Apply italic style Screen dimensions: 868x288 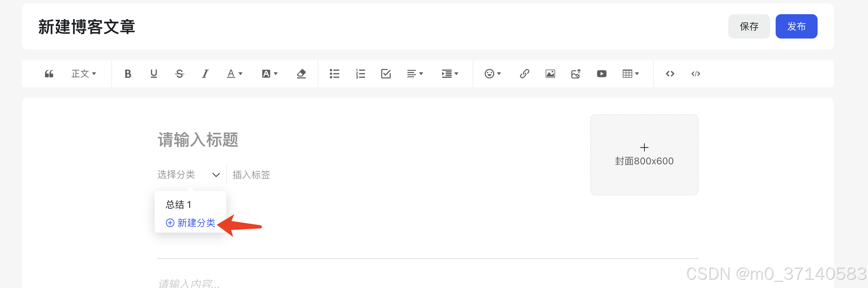click(x=205, y=74)
